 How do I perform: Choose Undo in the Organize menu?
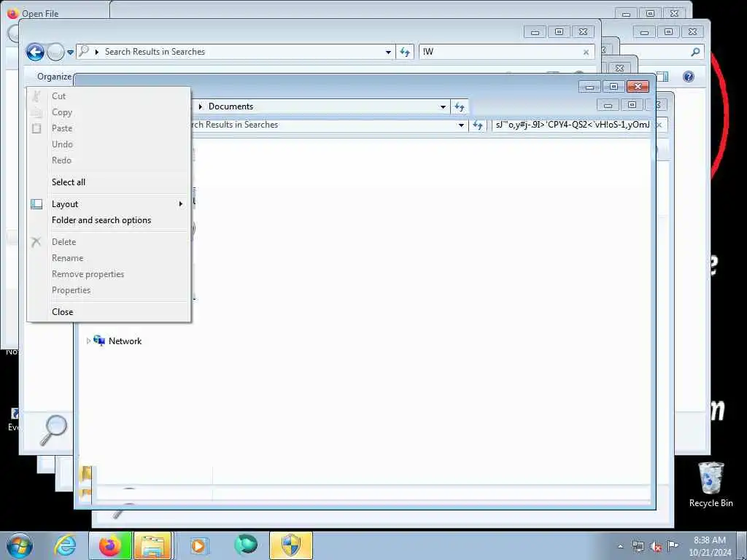(109, 144)
